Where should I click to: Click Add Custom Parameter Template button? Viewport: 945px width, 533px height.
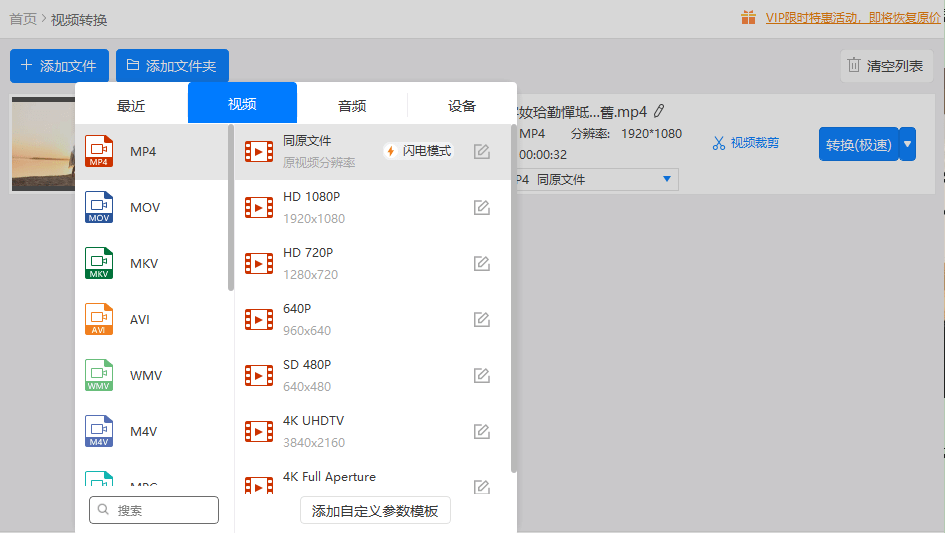point(375,511)
